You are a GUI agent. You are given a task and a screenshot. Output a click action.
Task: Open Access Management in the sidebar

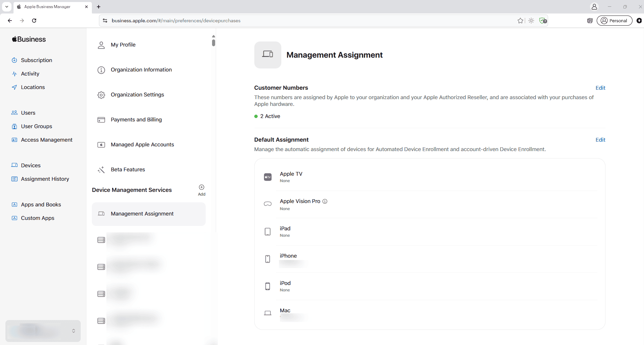coord(47,140)
